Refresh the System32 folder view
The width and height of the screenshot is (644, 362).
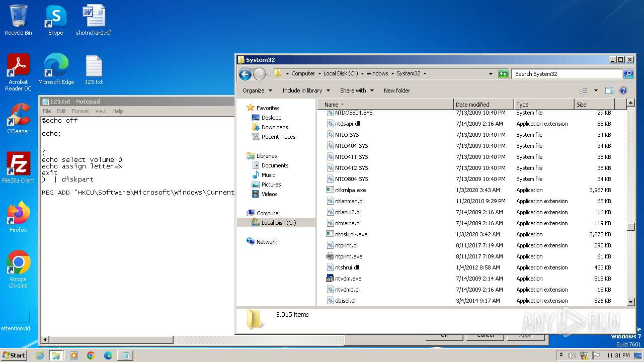point(503,74)
